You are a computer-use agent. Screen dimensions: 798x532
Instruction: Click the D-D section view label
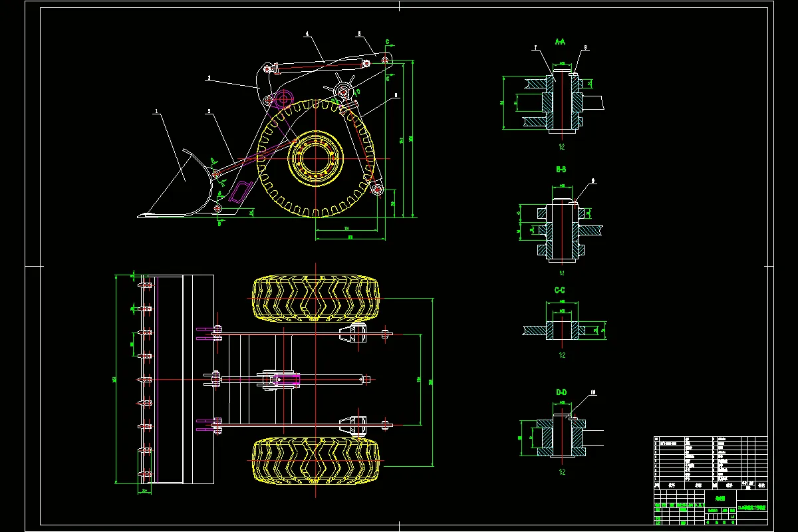(560, 392)
